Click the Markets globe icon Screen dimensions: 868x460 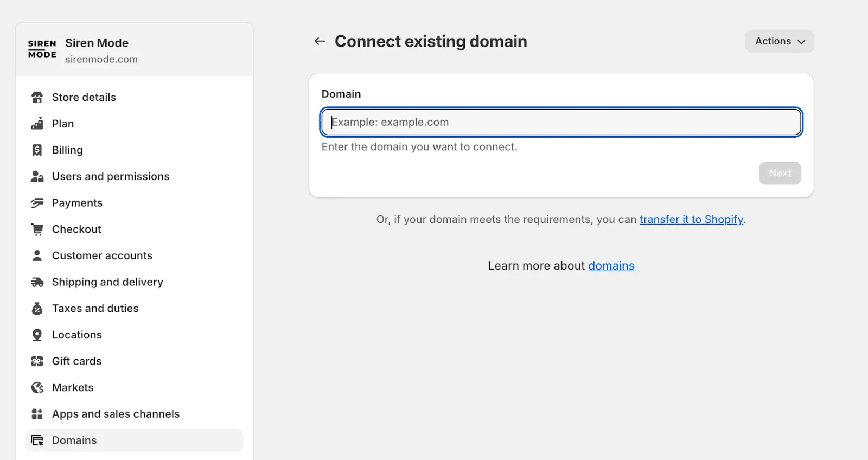click(37, 388)
